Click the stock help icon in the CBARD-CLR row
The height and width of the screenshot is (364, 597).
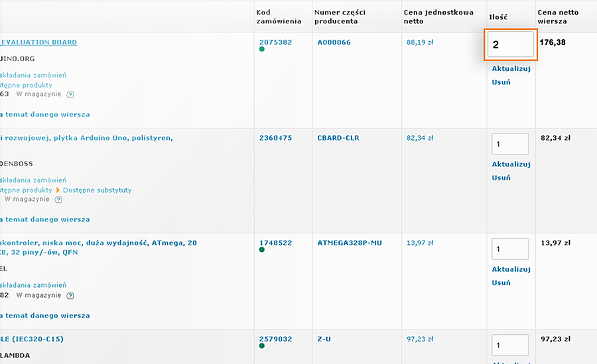pyautogui.click(x=59, y=199)
